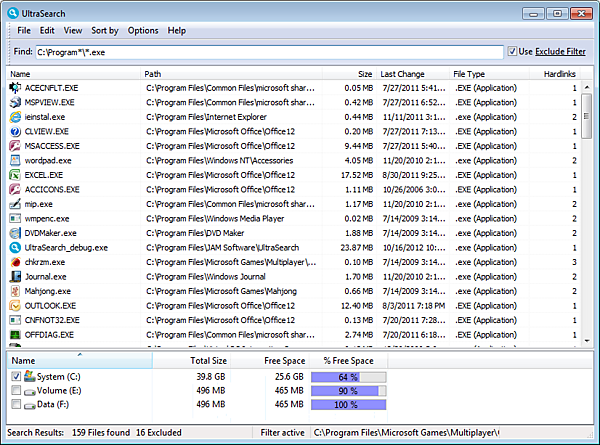Open the File menu
This screenshot has height=445, width=600.
coord(24,31)
